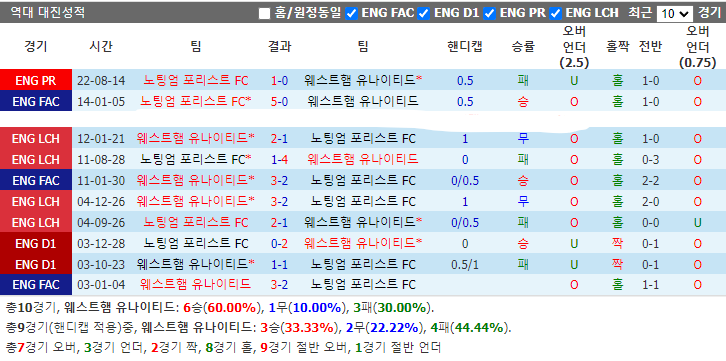Open the 3-2 result of 04-12-26 match
This screenshot has width=726, height=361.
coord(279,202)
